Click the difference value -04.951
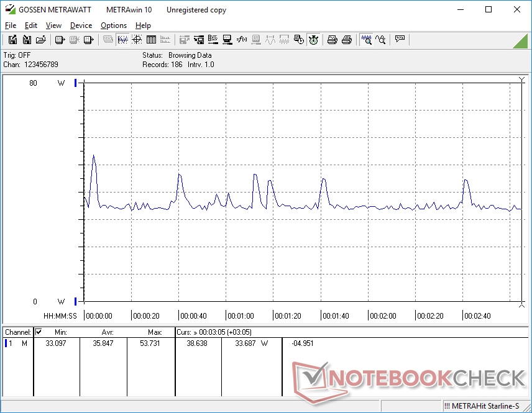Screen dimensions: 532x413 [302, 343]
